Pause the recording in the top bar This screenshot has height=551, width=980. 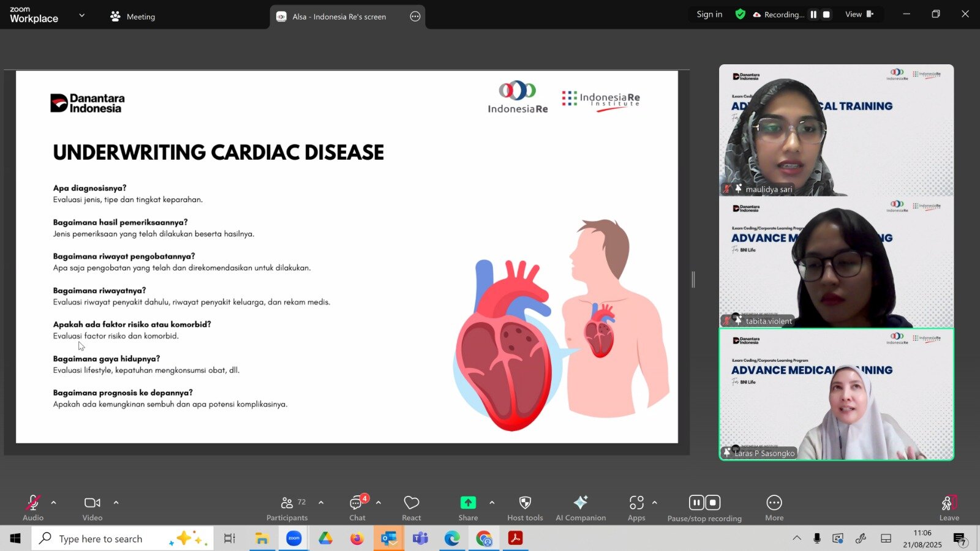pyautogui.click(x=813, y=15)
